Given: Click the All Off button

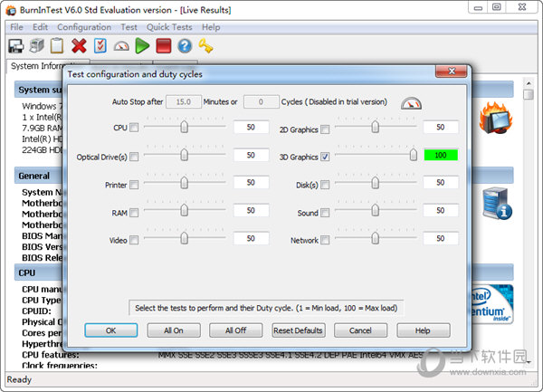Looking at the screenshot, I should tap(236, 330).
